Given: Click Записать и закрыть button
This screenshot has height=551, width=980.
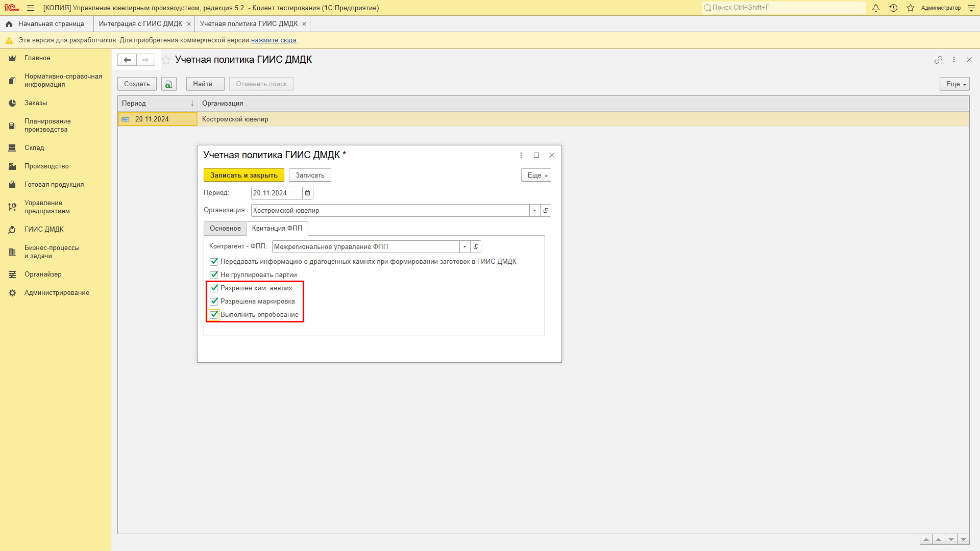Looking at the screenshot, I should [x=244, y=176].
